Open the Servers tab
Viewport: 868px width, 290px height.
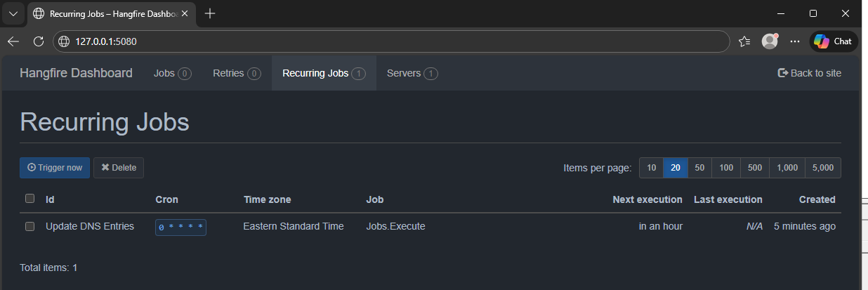pos(412,73)
